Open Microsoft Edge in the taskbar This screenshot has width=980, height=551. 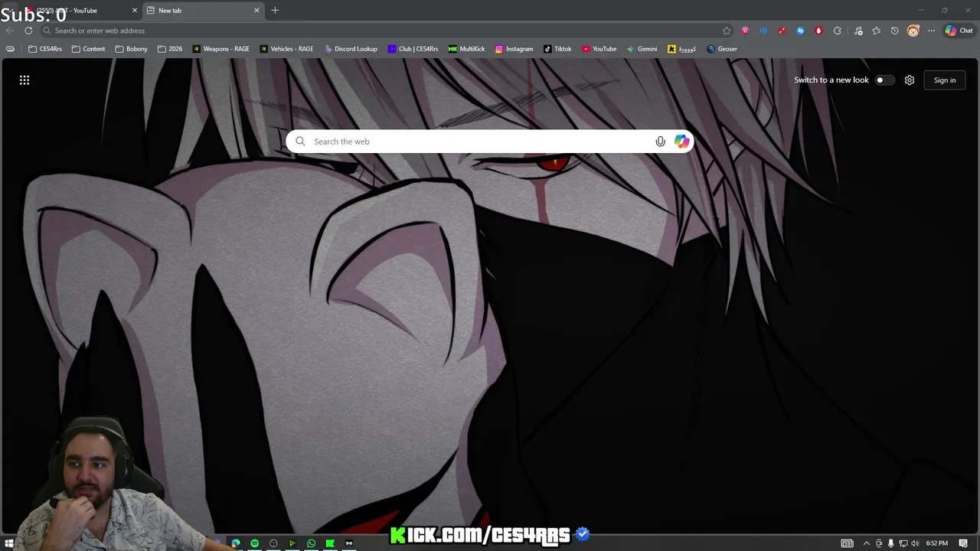236,543
